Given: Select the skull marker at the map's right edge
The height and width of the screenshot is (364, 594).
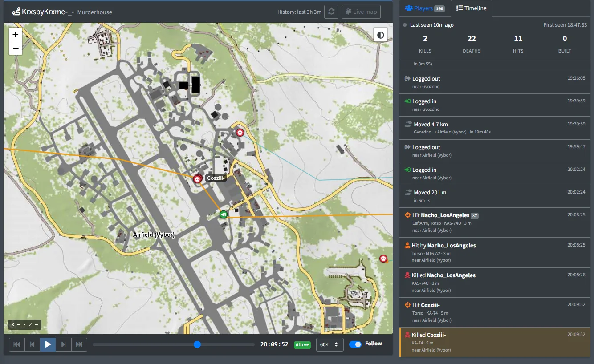Looking at the screenshot, I should click(x=383, y=259).
